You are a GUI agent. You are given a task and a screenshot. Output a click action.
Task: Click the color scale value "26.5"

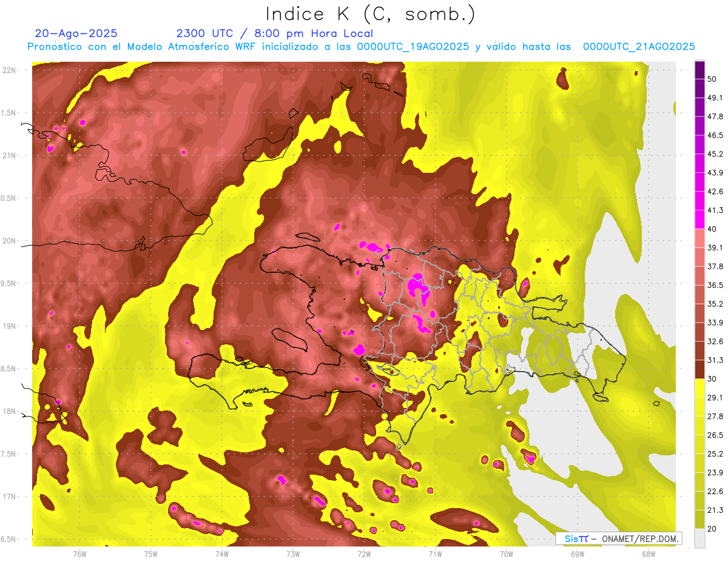(715, 435)
